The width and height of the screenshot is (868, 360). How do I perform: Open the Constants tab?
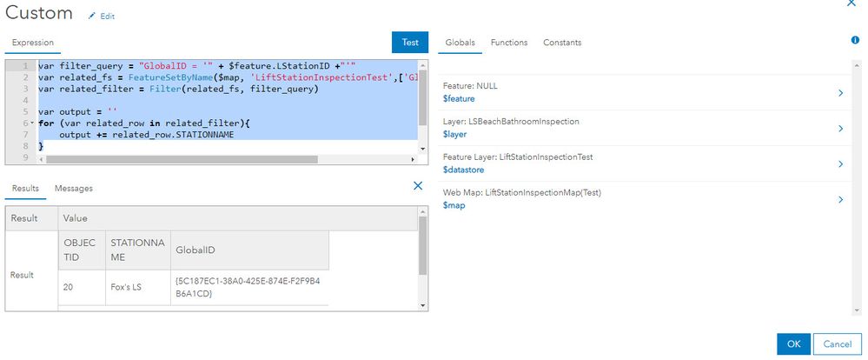[x=562, y=43]
